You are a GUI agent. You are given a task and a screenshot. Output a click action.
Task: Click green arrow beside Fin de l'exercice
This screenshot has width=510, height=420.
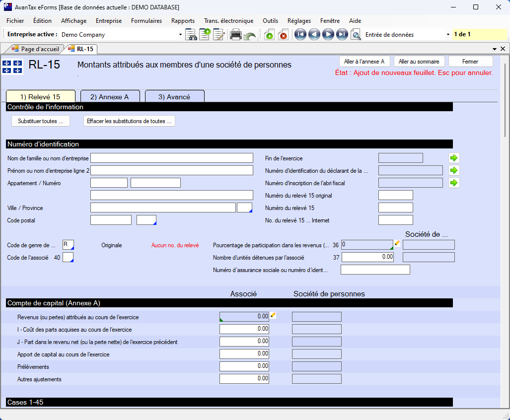click(x=454, y=158)
